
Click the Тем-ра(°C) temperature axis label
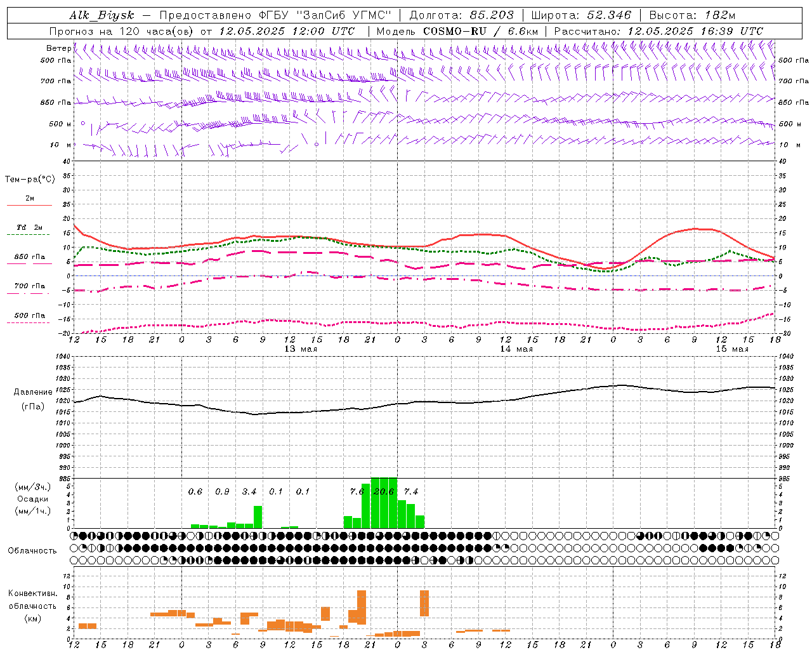tap(30, 180)
